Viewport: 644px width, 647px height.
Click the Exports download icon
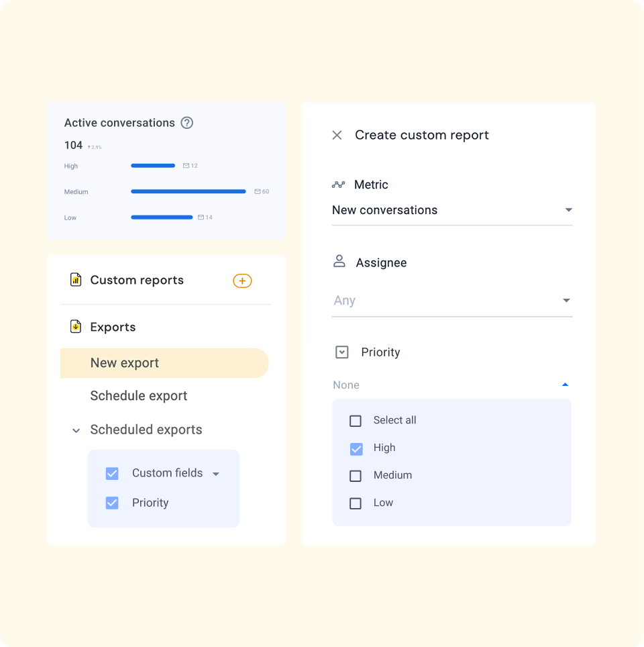(76, 327)
